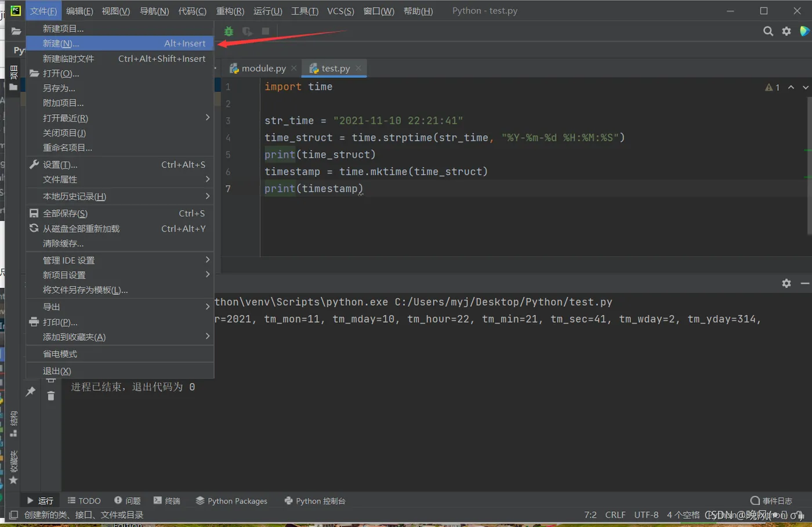The height and width of the screenshot is (527, 812).
Task: Open Run panel settings gear
Action: [786, 283]
